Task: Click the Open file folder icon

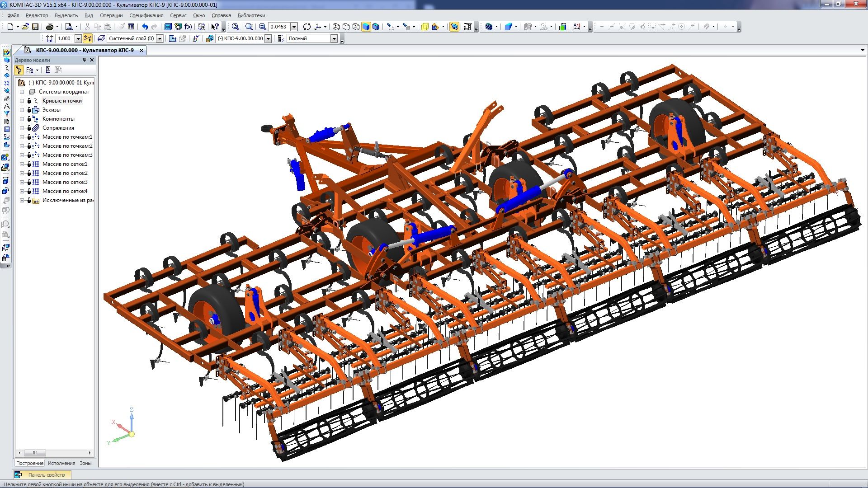Action: click(25, 27)
